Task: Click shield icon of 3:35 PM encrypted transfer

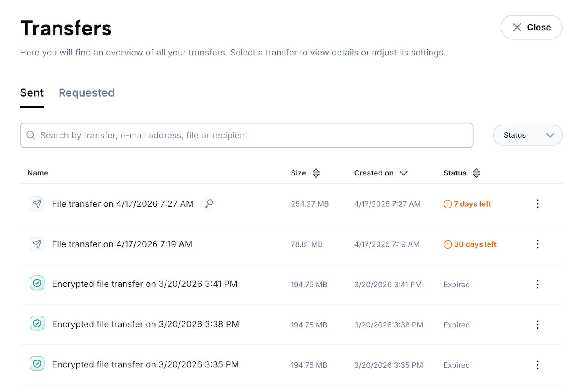Action: [x=37, y=364]
